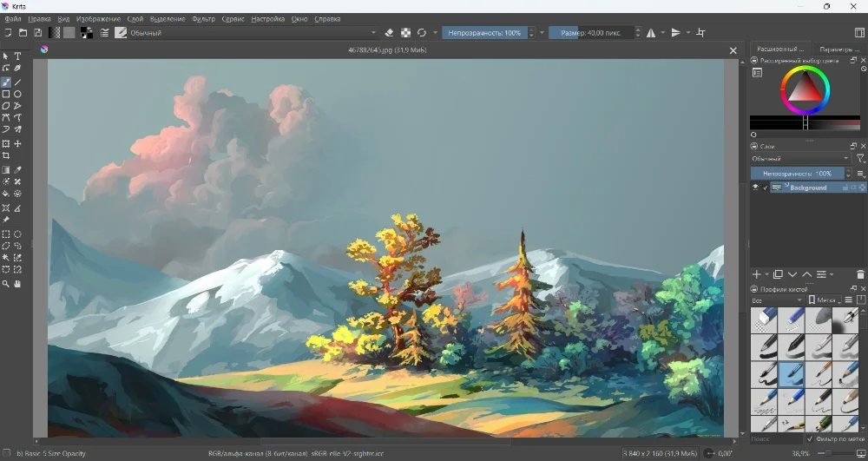
Task: Open brush editor settings icon
Action: click(x=105, y=33)
